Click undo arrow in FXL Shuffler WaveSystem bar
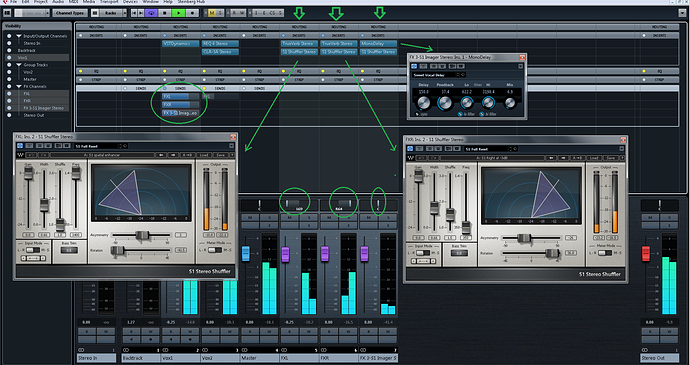This screenshot has width=690, height=365. tap(31, 155)
